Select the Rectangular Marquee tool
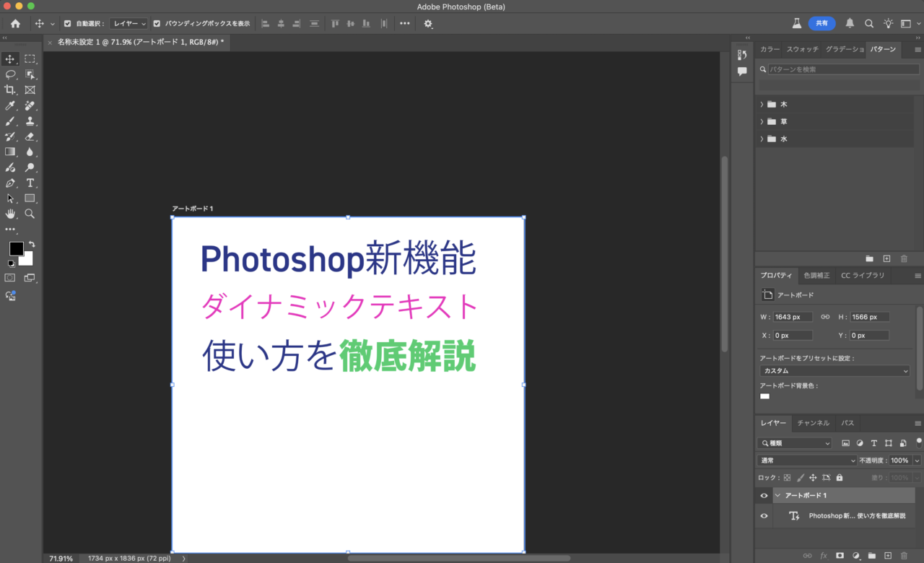Image resolution: width=924 pixels, height=563 pixels. click(x=30, y=59)
